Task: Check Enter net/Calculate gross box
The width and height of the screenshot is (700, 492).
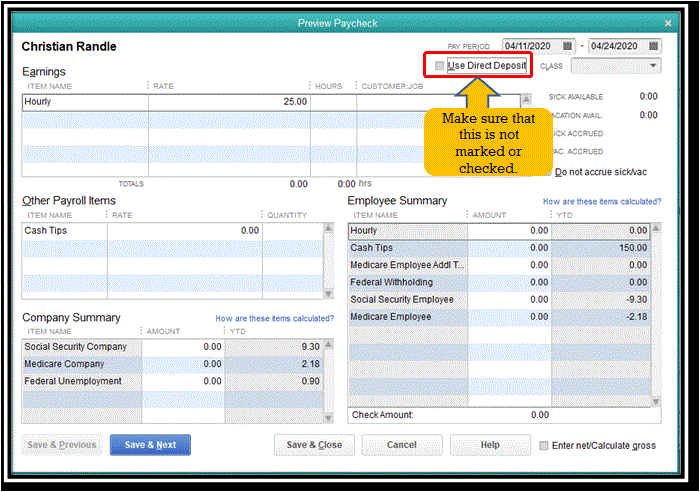Action: click(544, 445)
